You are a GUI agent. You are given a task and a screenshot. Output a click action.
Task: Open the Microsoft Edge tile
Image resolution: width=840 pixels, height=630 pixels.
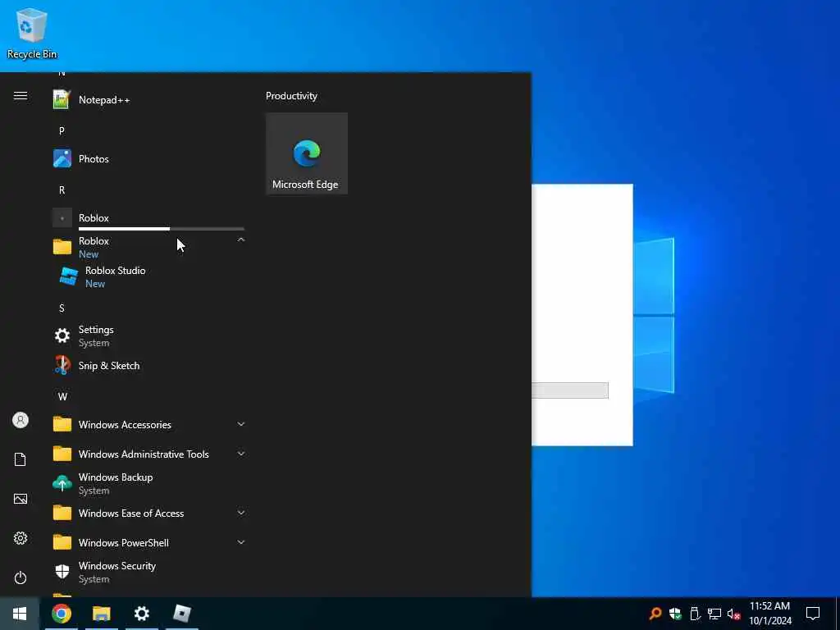coord(307,153)
